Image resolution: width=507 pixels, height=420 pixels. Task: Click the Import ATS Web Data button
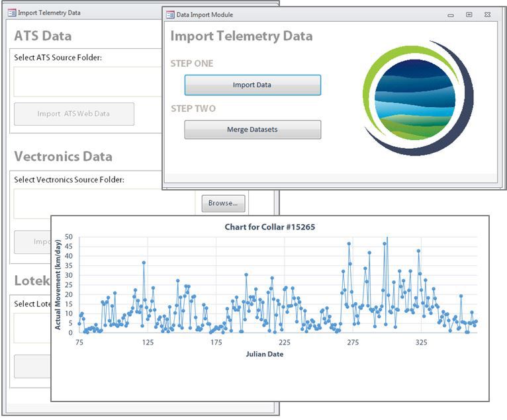pos(74,114)
